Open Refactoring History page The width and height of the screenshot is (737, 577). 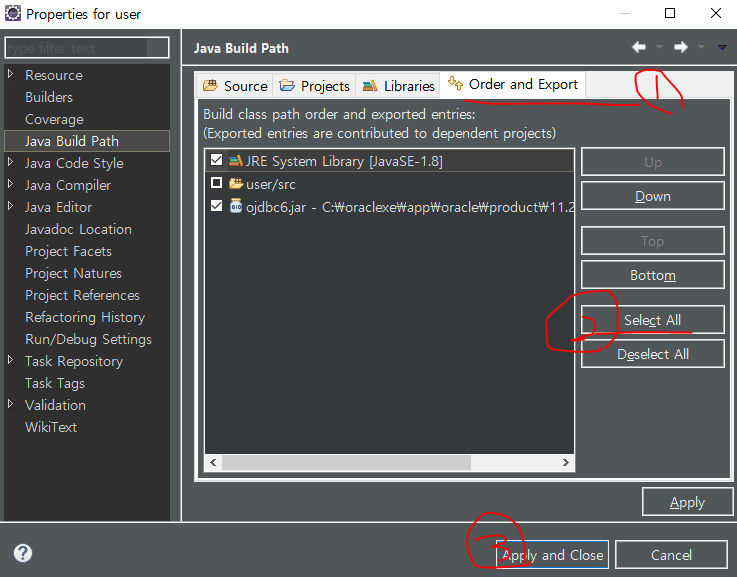tap(85, 317)
